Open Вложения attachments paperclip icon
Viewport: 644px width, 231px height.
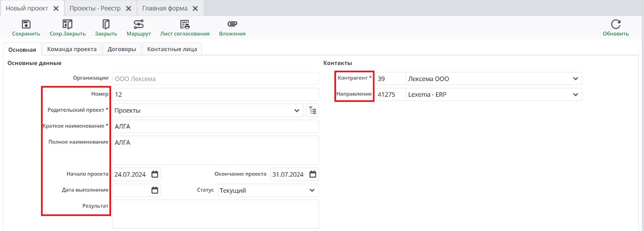[x=232, y=25]
